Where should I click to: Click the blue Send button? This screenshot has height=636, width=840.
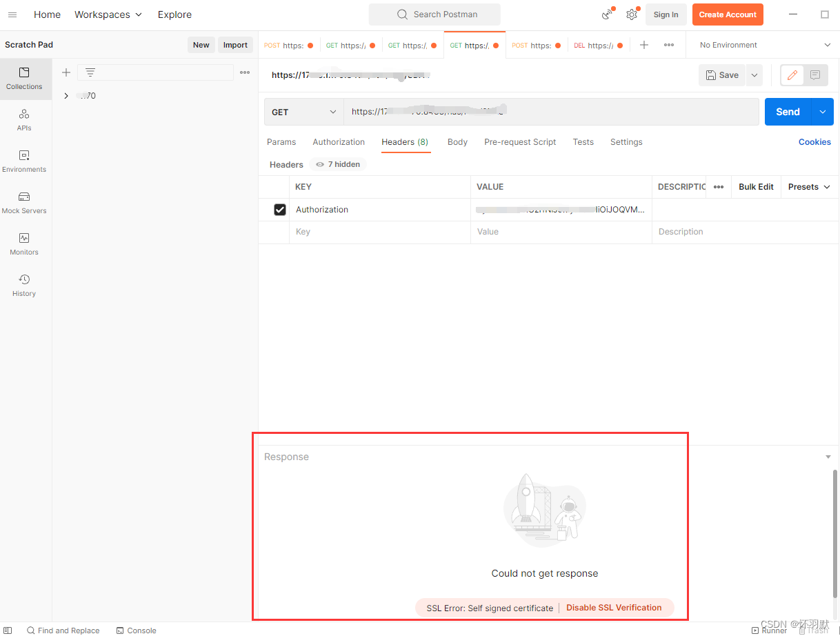[x=788, y=112]
